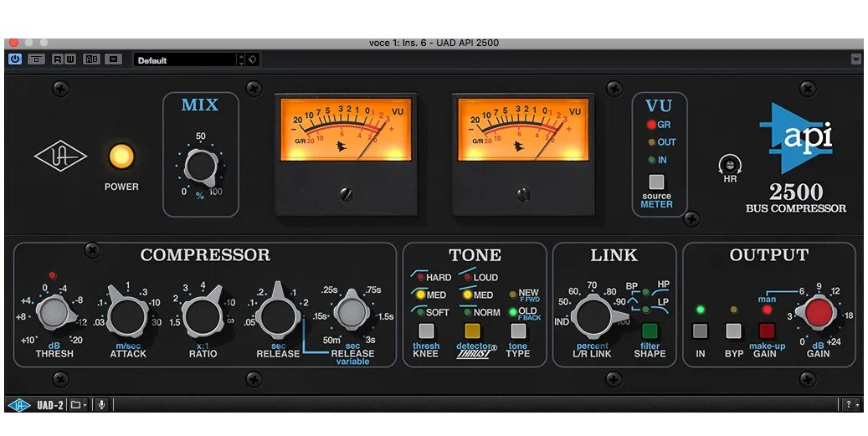Viewport: 868px width, 436px height.
Task: Click the left VU meter adjustment screw
Action: coord(346,193)
